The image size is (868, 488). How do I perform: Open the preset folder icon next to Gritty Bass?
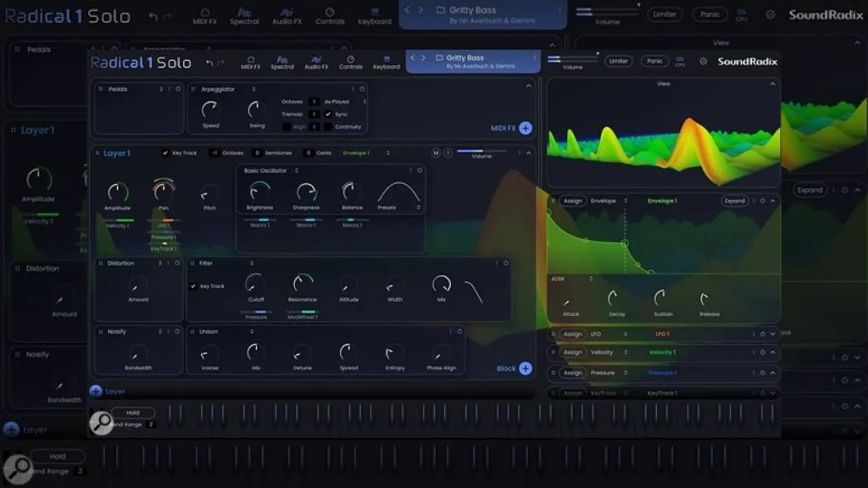[439, 58]
